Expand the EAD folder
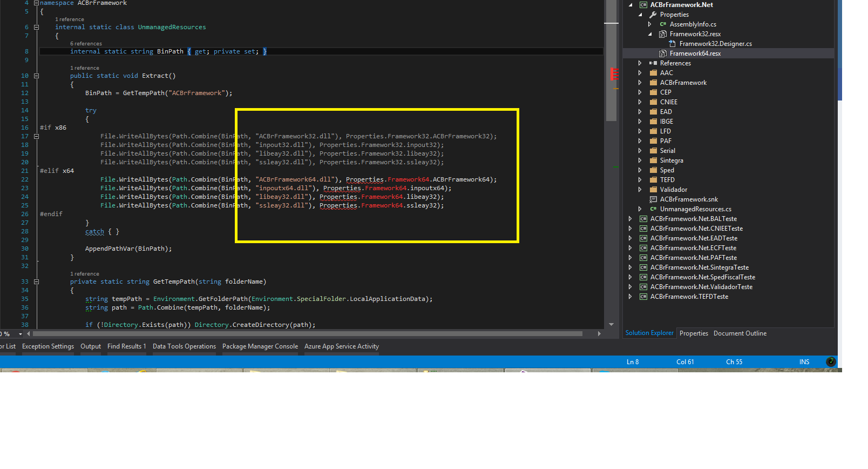The height and width of the screenshot is (469, 868). click(640, 112)
